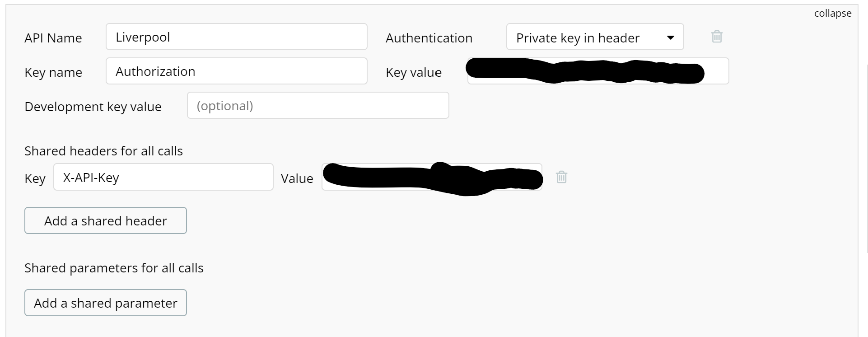Click the shared header Key field with X-API-Key

pos(163,177)
